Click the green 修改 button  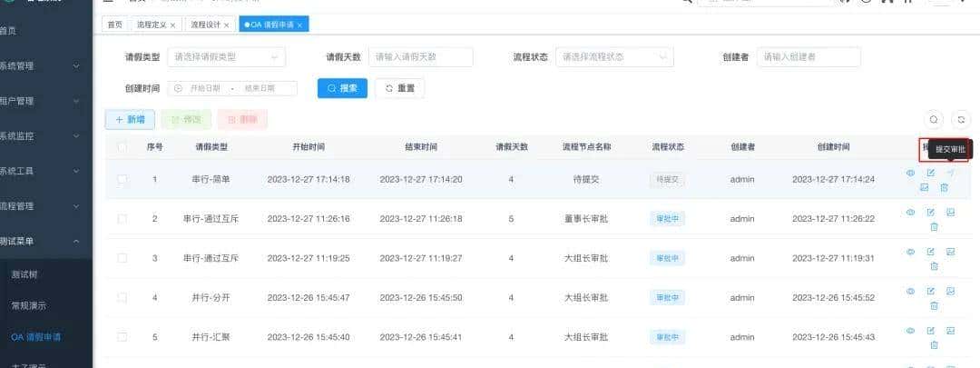pos(186,120)
